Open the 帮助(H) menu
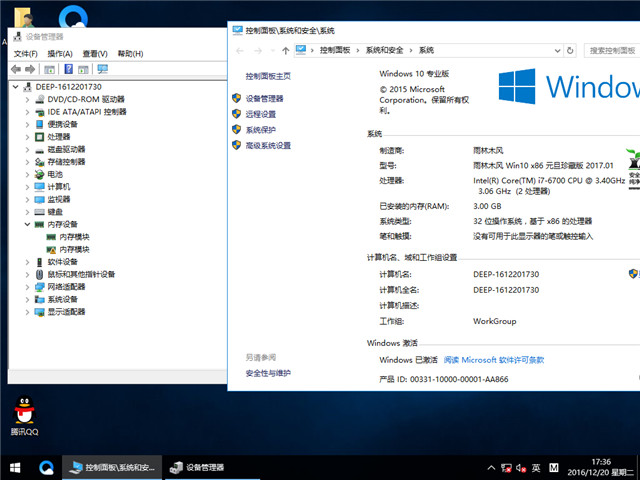 pyautogui.click(x=130, y=53)
